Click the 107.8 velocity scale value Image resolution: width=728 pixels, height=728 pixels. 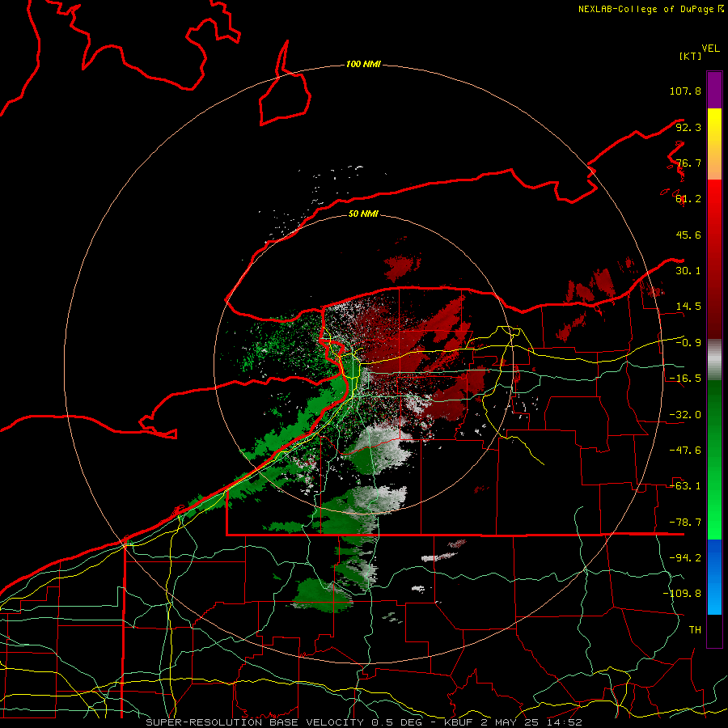[685, 91]
